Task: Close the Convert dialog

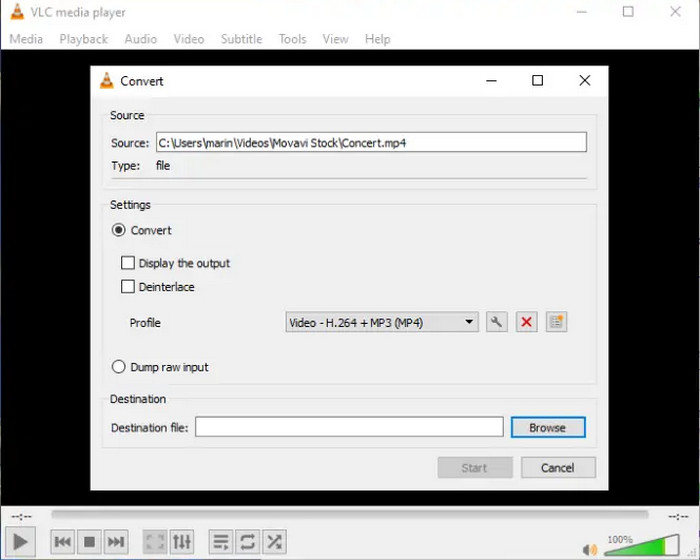Action: pyautogui.click(x=585, y=81)
